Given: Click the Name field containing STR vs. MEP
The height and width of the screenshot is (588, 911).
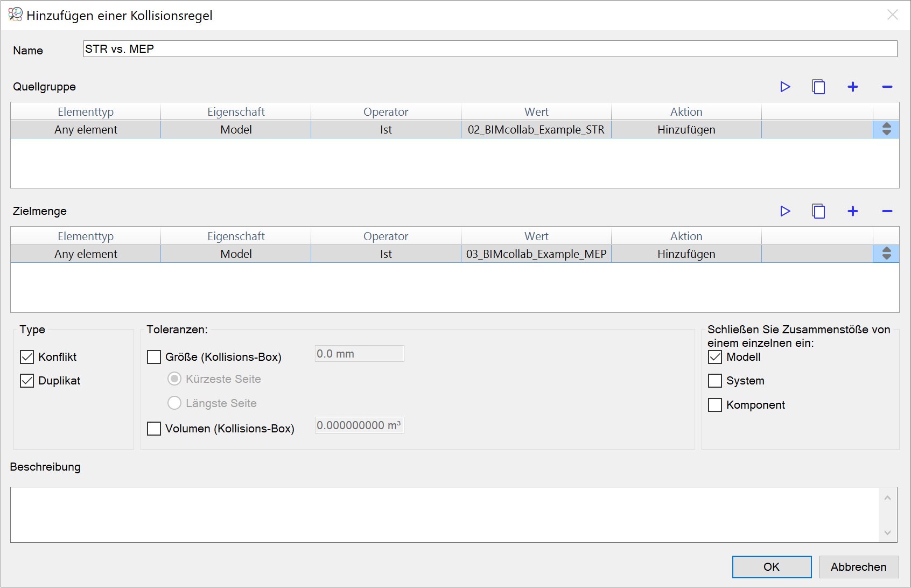Looking at the screenshot, I should 490,49.
